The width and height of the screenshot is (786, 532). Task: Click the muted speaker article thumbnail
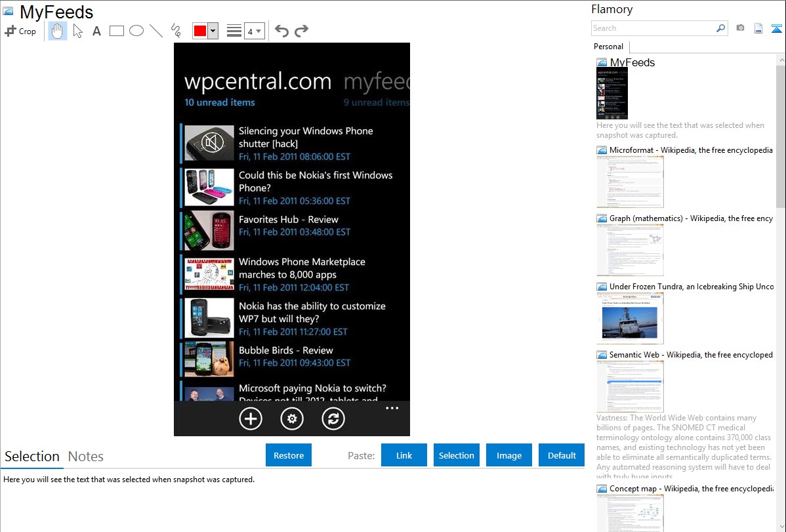[209, 144]
